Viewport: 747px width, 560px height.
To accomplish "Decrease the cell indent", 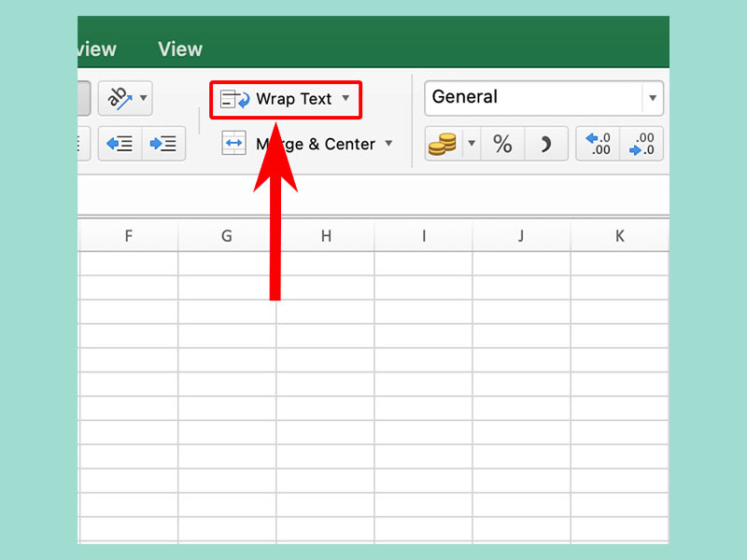I will [x=120, y=144].
